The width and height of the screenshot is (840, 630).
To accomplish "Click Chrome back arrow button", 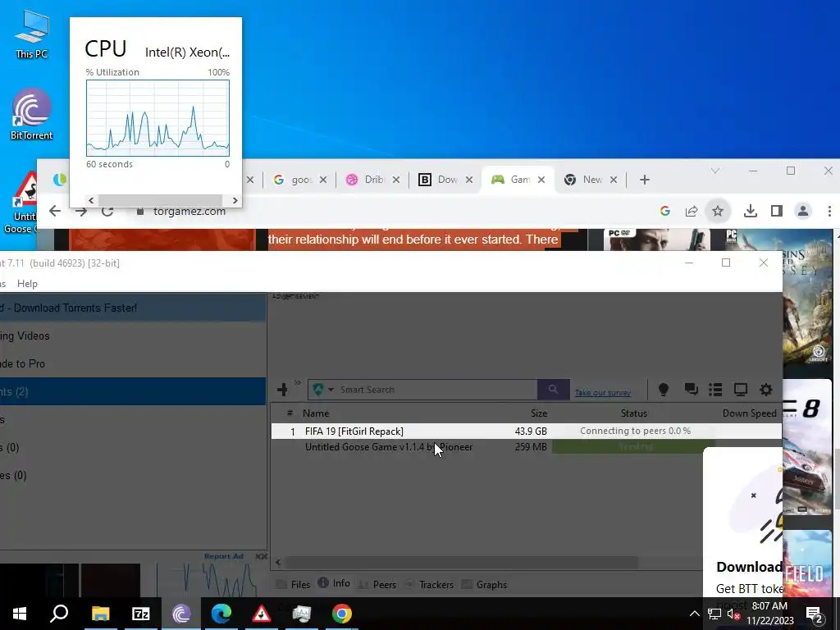I will (55, 211).
